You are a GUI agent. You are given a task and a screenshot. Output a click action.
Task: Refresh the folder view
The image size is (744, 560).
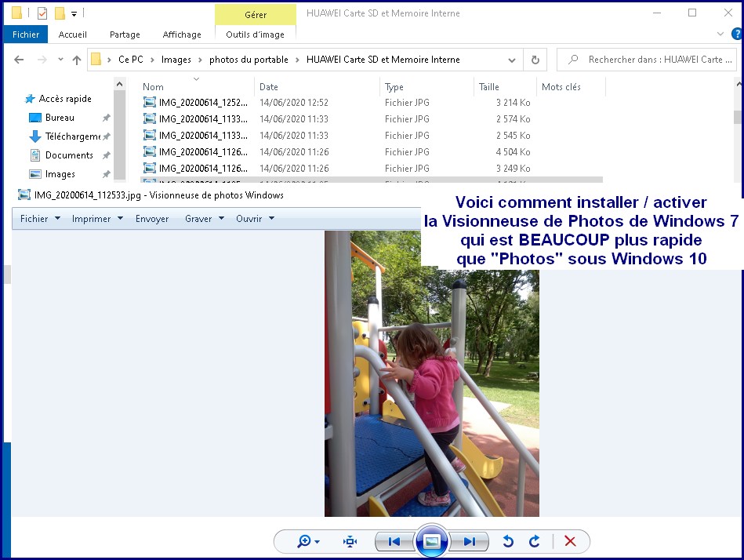click(535, 59)
